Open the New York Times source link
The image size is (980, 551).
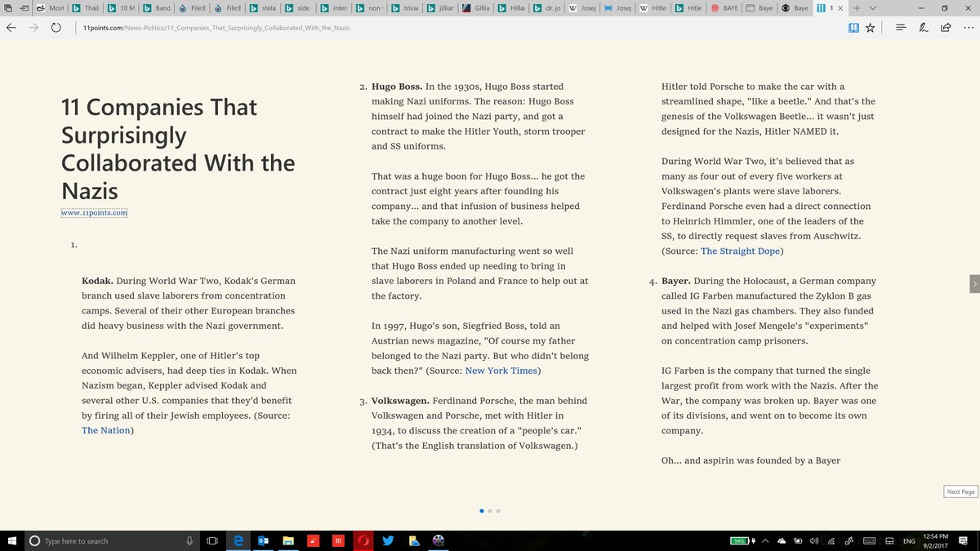click(x=501, y=371)
